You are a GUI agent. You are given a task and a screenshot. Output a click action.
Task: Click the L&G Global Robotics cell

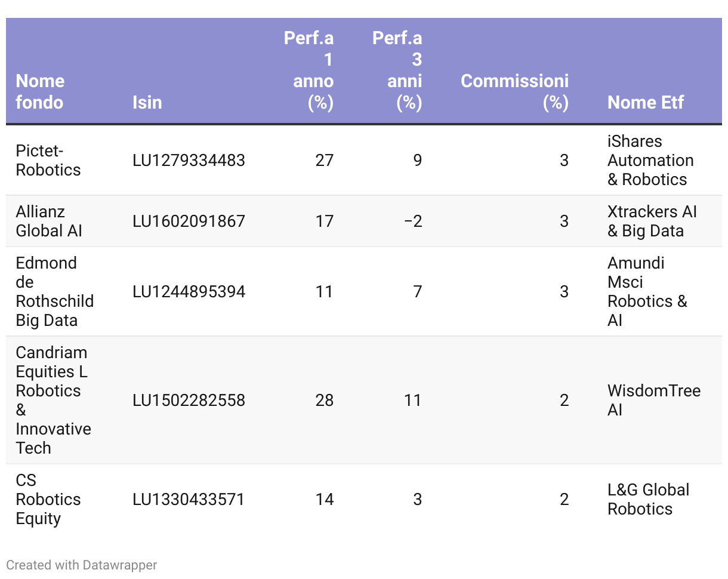pos(648,499)
